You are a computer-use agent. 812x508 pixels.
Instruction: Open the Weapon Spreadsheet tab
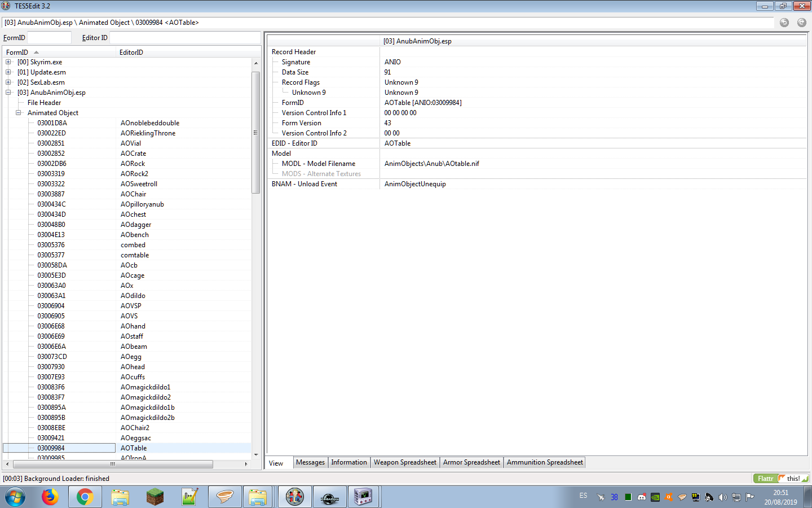point(405,462)
